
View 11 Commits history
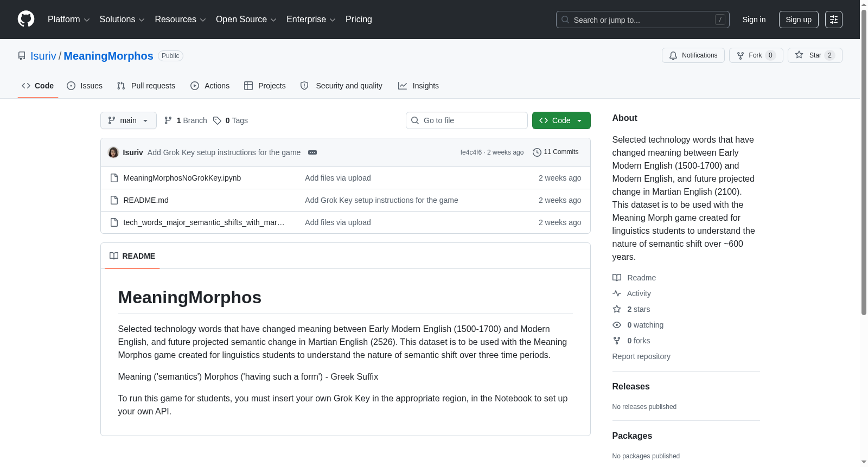[x=556, y=152]
